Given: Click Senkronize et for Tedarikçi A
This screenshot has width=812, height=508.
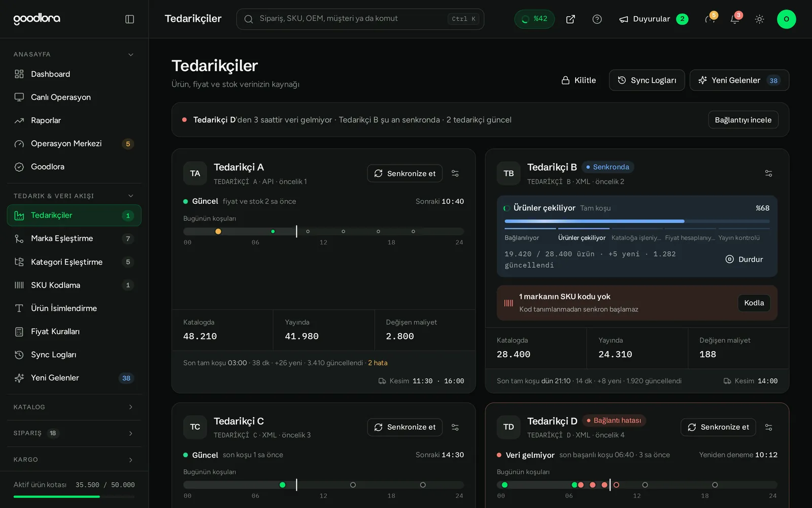Looking at the screenshot, I should [x=404, y=173].
